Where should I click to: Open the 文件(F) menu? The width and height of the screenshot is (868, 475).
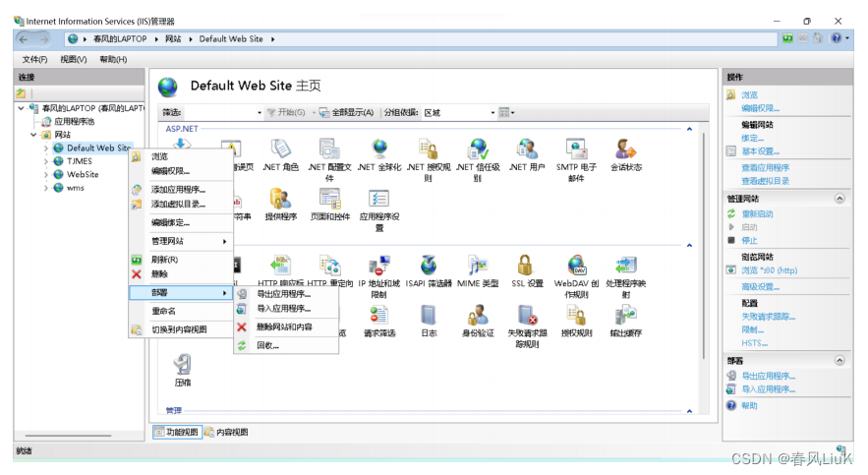(34, 59)
